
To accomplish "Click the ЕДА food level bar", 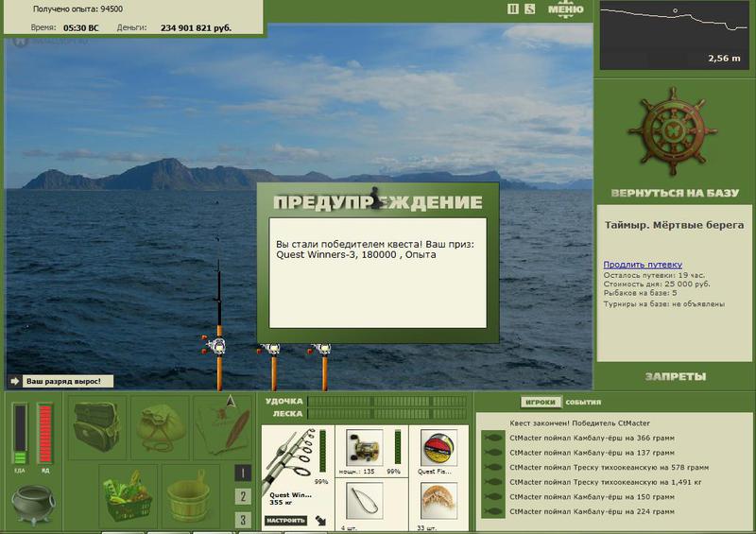I will 20,434.
